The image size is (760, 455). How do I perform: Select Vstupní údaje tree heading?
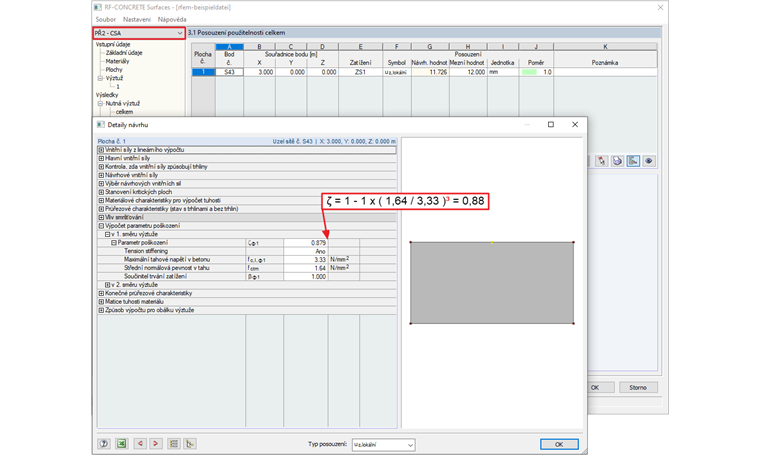113,44
